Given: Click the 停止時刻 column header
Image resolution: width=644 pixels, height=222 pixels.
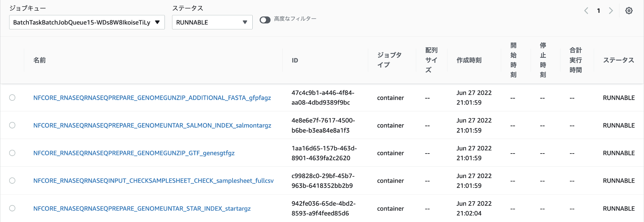Looking at the screenshot, I should [543, 60].
